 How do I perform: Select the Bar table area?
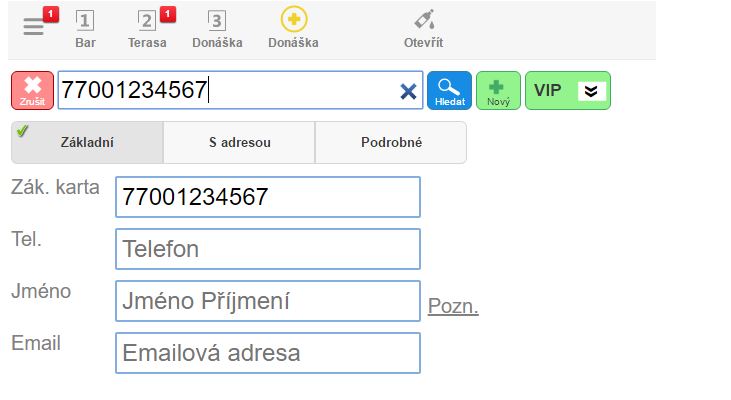point(86,29)
